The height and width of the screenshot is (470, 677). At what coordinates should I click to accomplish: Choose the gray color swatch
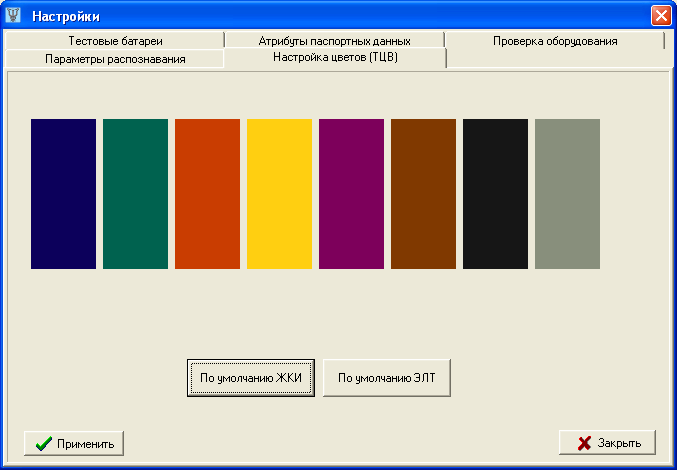567,194
